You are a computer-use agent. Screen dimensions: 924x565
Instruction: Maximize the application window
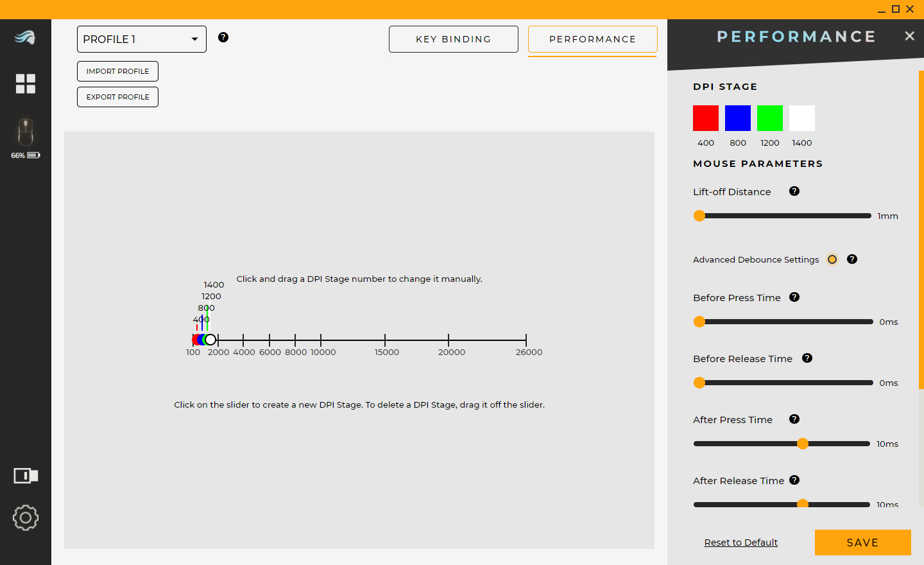(896, 9)
